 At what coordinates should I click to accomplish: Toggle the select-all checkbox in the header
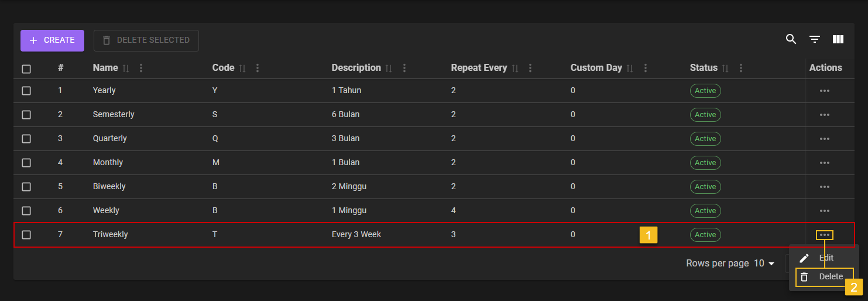click(26, 69)
